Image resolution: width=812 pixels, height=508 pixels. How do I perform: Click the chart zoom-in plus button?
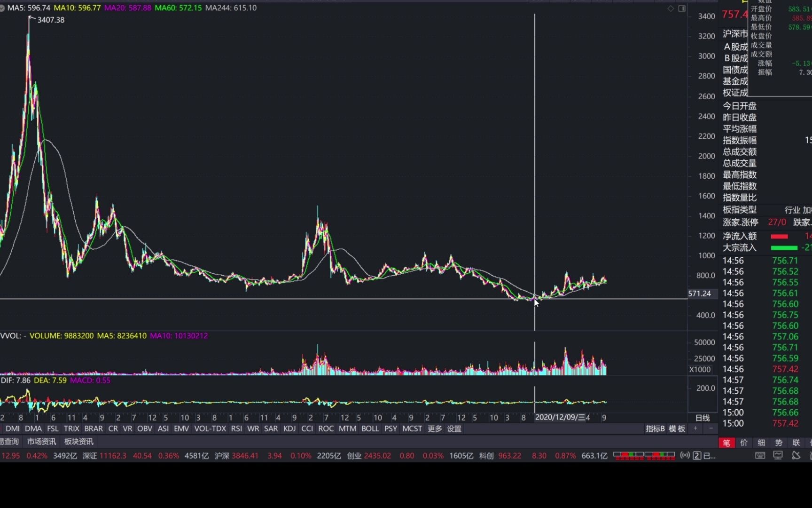(695, 429)
